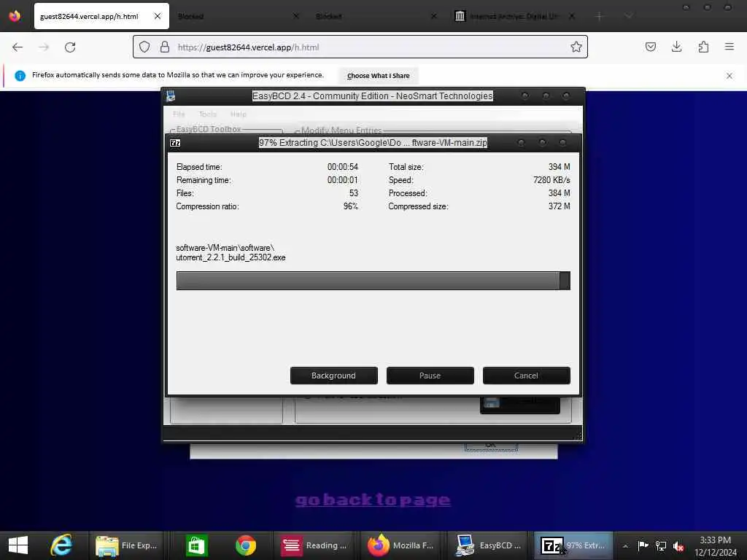The width and height of the screenshot is (747, 560).
Task: Open the Firefox downloads panel
Action: (x=676, y=47)
